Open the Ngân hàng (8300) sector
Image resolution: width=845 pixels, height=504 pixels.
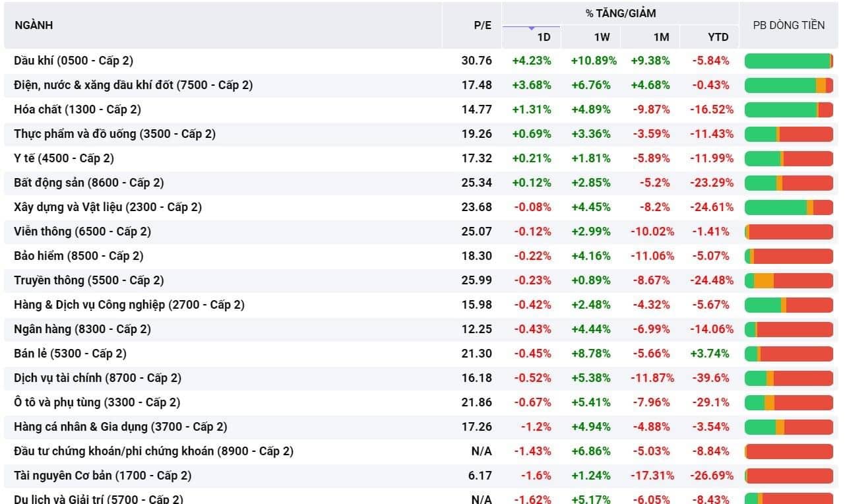click(422, 329)
